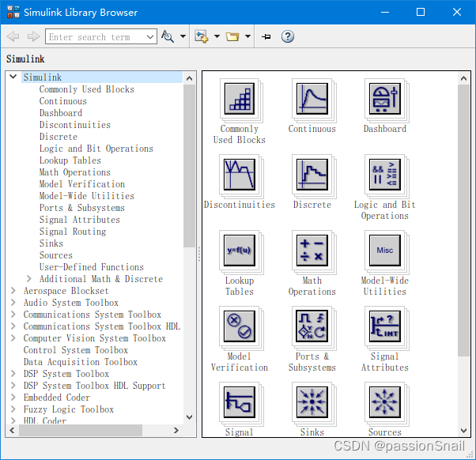Click the Simulink Library Browser title icon
The image size is (476, 460).
[13, 12]
